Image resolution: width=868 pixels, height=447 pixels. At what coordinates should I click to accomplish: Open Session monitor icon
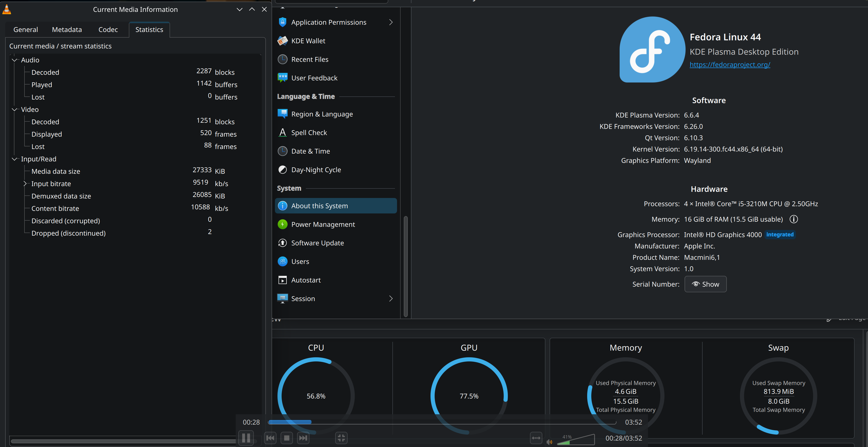pos(282,298)
